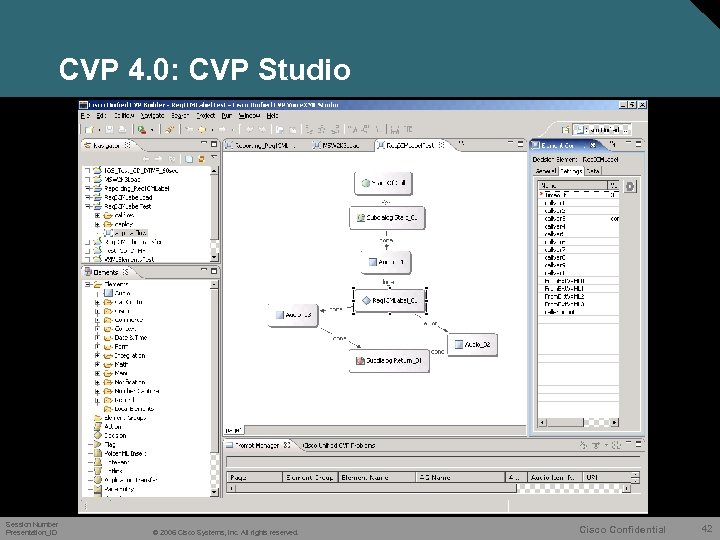Pick the Decision element in Elements panel

(110, 435)
